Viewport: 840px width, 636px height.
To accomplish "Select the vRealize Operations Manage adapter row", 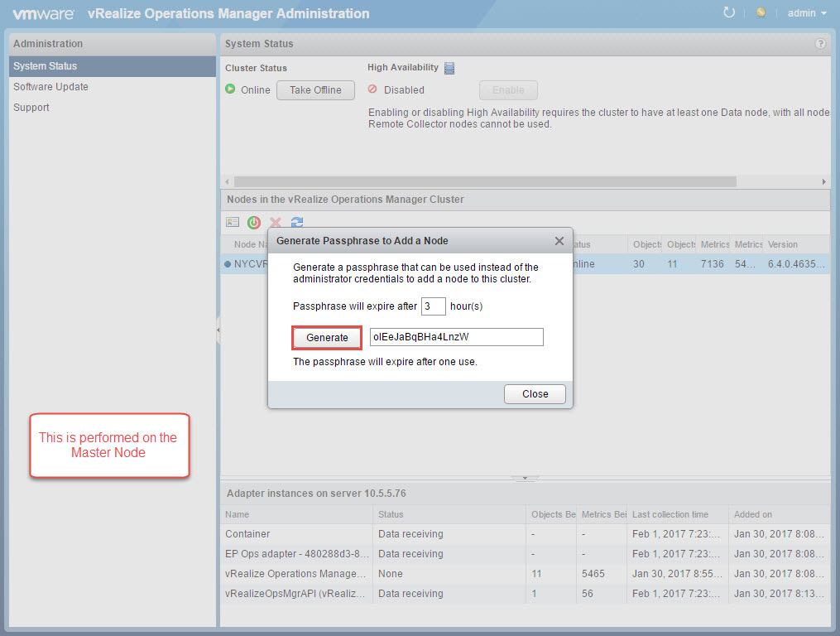I will tap(526, 574).
